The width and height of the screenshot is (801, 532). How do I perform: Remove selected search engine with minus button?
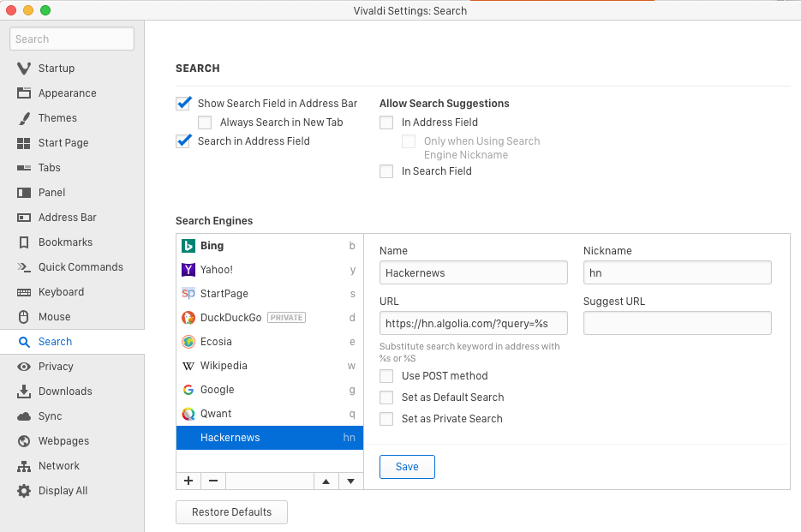click(212, 481)
